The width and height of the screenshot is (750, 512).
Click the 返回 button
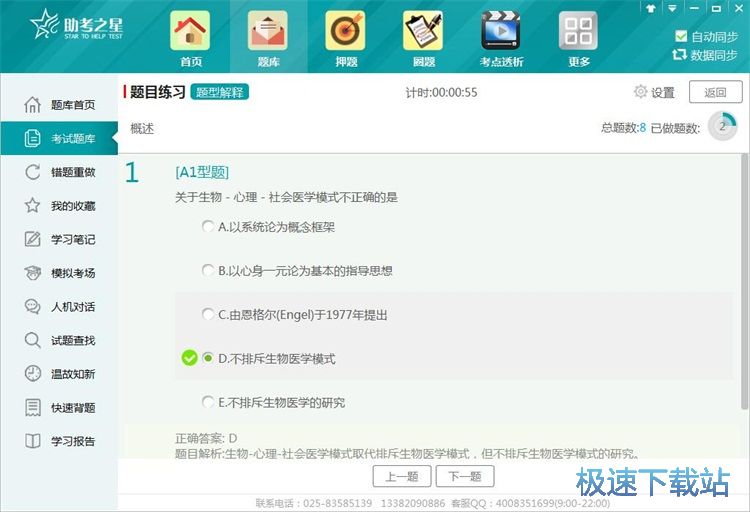(x=716, y=92)
